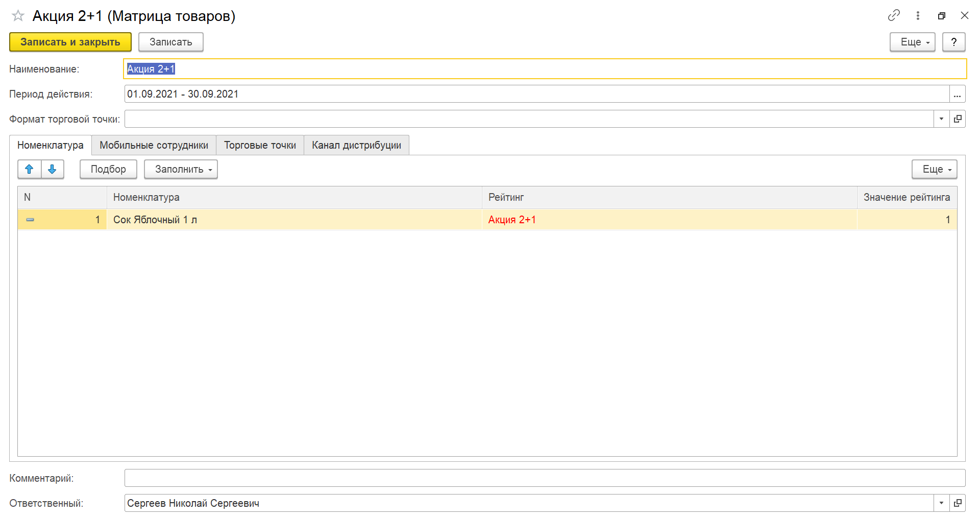Switch to the Мобильные сотрудники tab
Image resolution: width=980 pixels, height=518 pixels.
click(154, 145)
